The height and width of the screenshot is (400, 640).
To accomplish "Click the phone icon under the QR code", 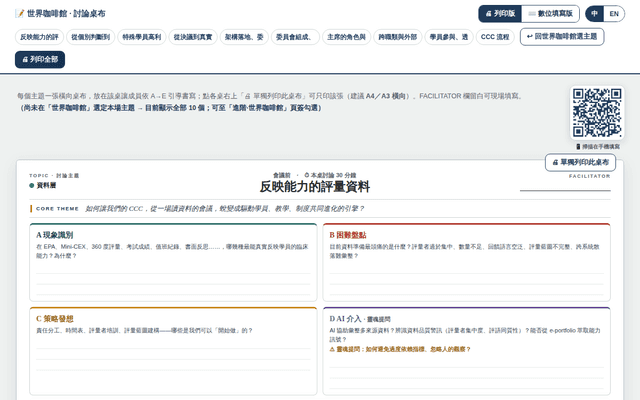I will [x=578, y=147].
